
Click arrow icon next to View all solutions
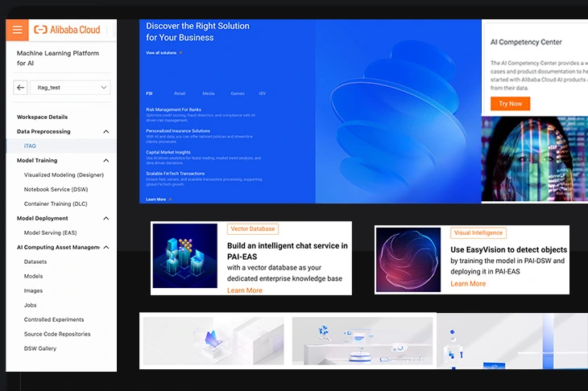pos(181,53)
